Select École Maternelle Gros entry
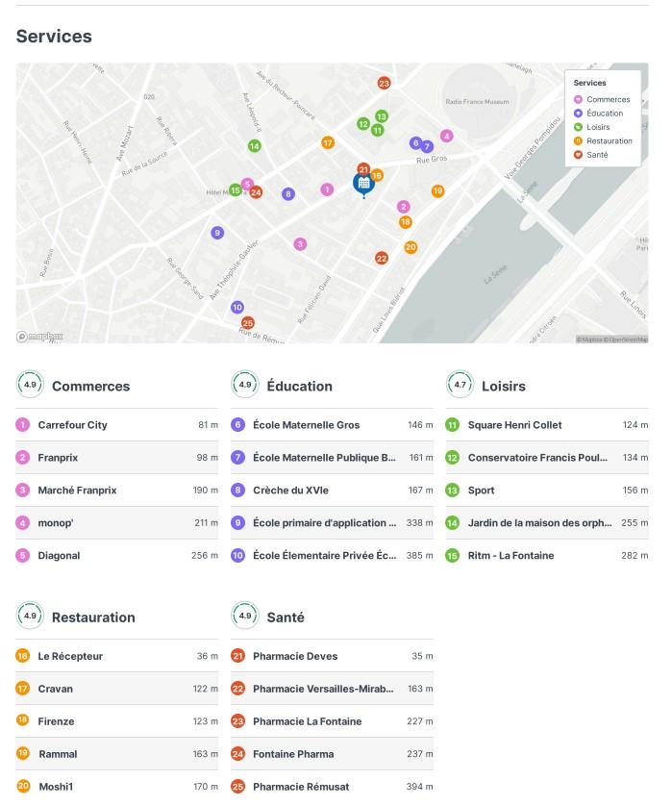 pyautogui.click(x=306, y=425)
